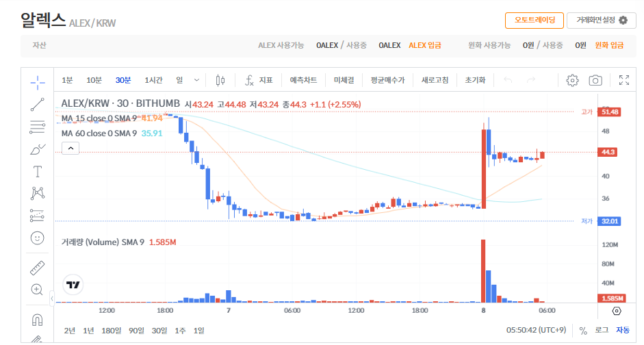Select the trend line drawing tool

coord(38,105)
